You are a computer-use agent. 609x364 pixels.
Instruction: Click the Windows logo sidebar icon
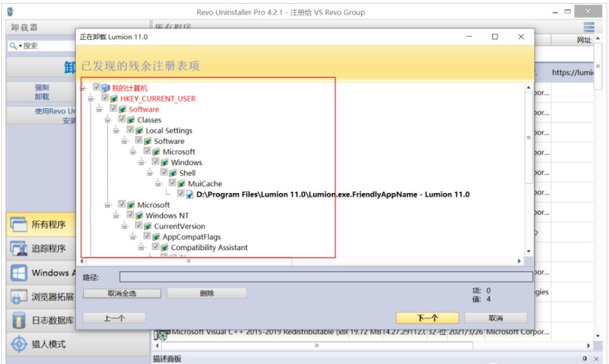[x=18, y=273]
